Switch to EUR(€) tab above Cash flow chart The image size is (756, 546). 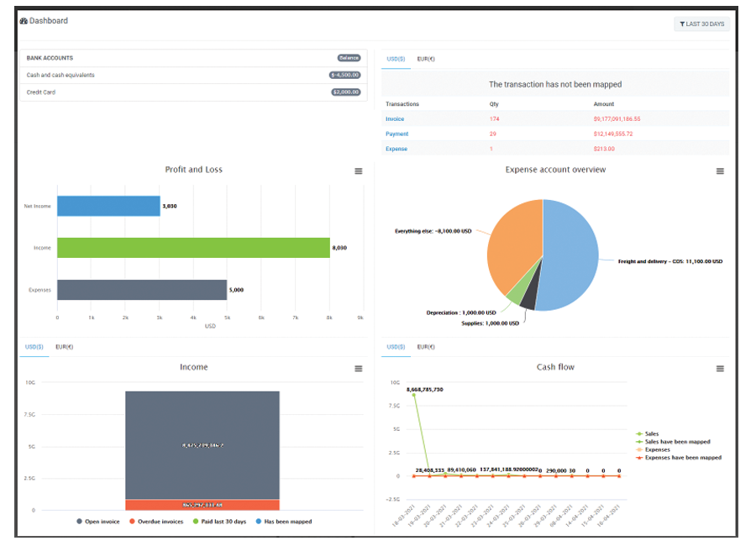426,347
